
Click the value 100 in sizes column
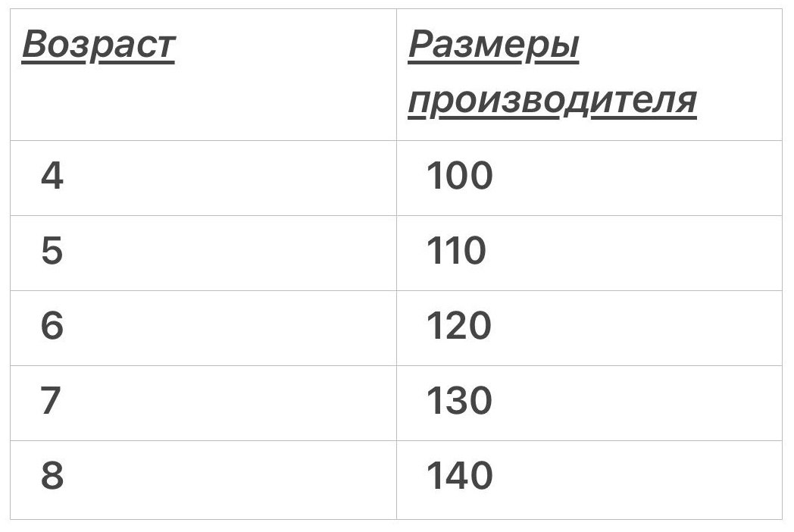point(459,176)
